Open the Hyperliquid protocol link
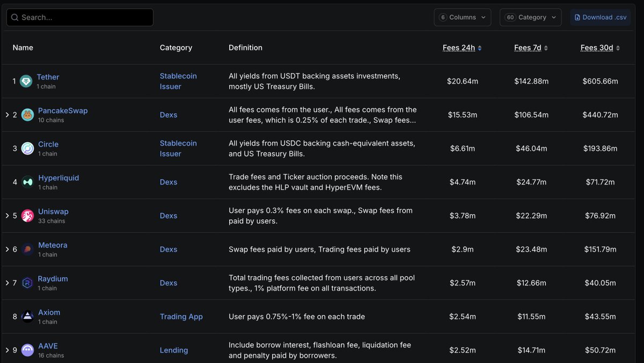Screen dimensions: 644x363 click(x=58, y=178)
